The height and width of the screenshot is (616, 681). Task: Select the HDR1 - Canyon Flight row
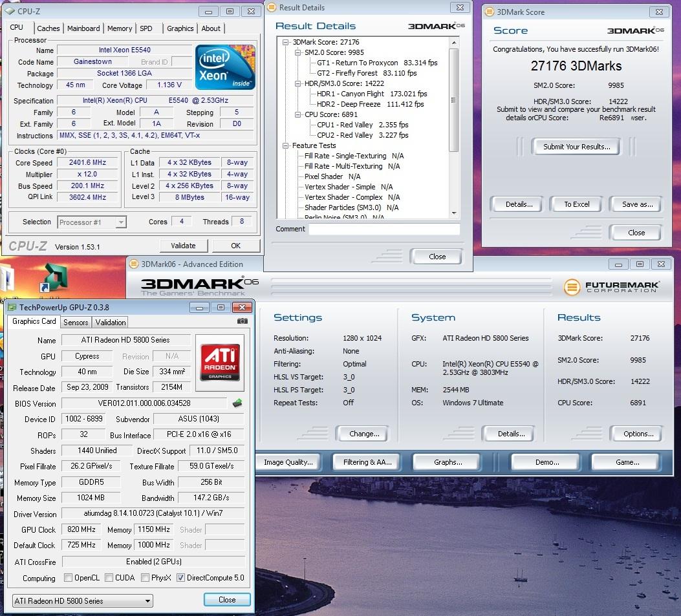tap(372, 94)
